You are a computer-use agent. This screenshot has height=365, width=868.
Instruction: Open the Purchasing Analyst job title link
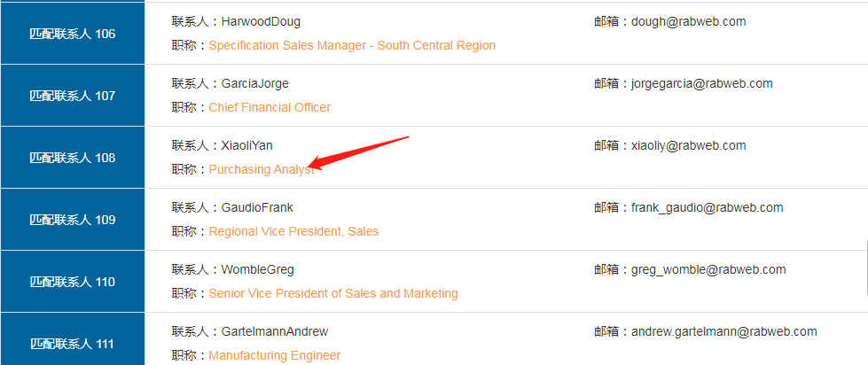pyautogui.click(x=262, y=170)
